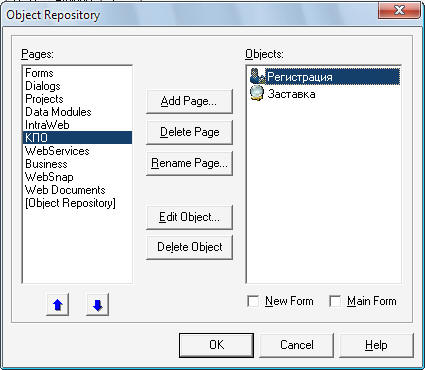The image size is (425, 370).
Task: Enable the Main Form checkbox
Action: click(x=335, y=301)
